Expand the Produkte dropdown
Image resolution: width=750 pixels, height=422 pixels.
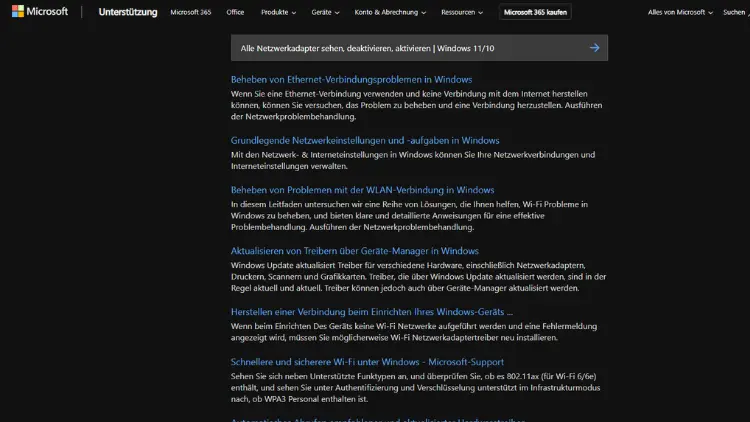click(x=278, y=12)
